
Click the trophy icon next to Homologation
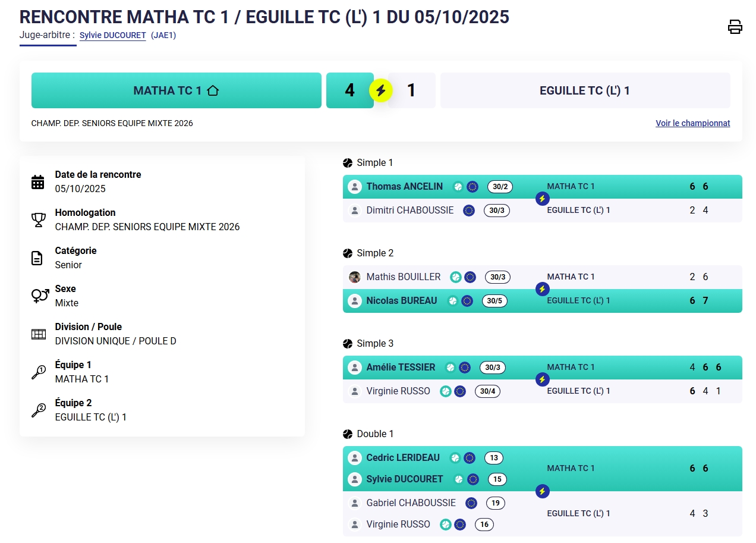(39, 220)
